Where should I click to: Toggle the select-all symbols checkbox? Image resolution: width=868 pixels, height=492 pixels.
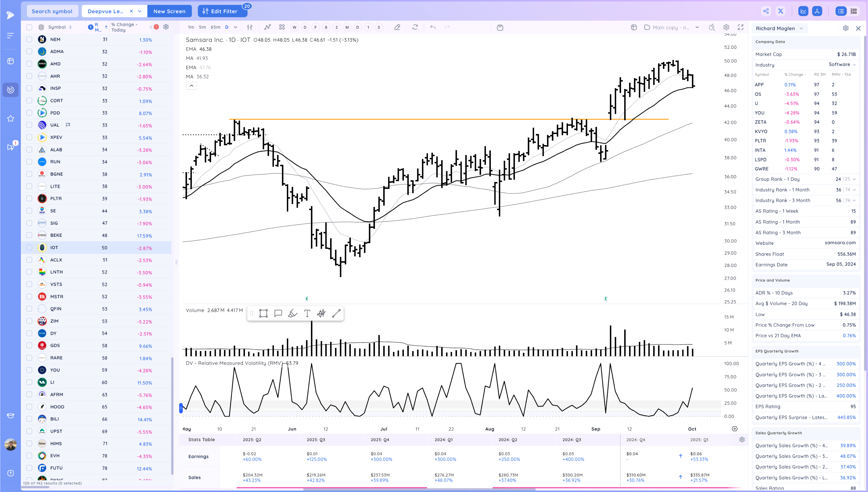click(x=29, y=27)
